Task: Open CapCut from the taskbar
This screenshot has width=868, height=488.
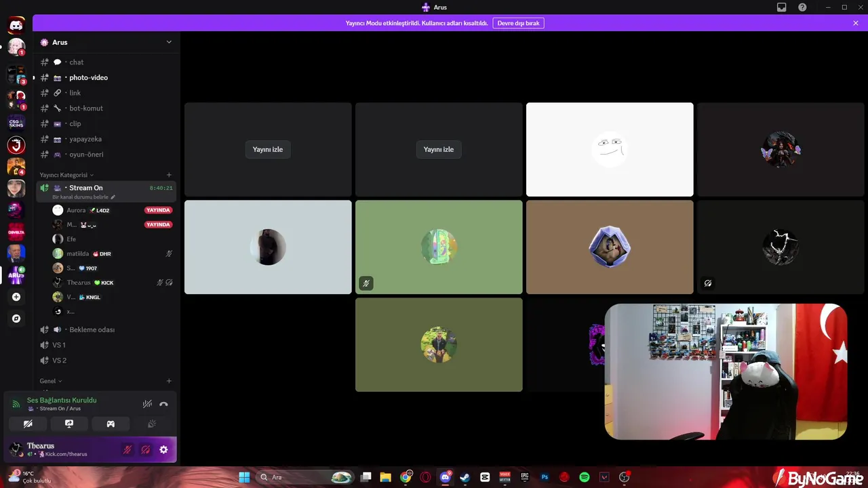Action: 485,477
